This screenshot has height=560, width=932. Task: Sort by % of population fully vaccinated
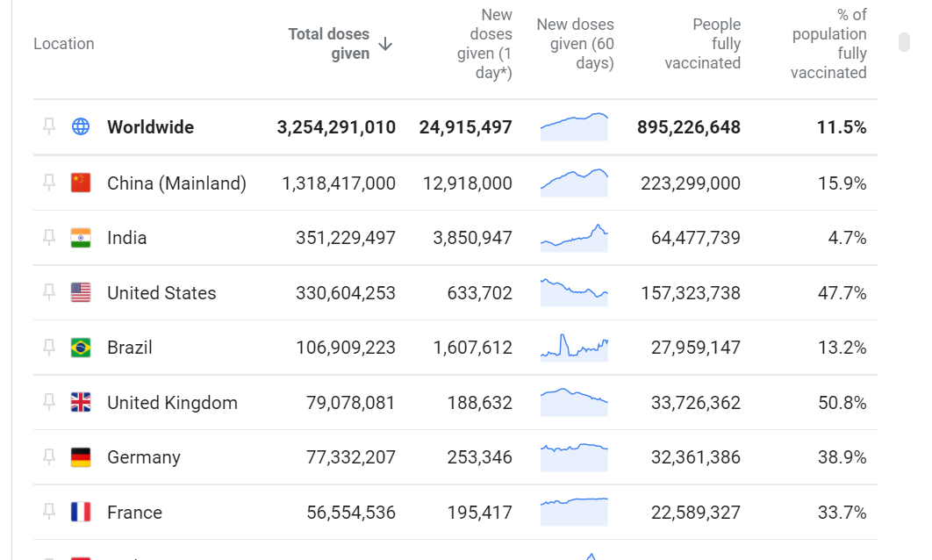[x=828, y=43]
